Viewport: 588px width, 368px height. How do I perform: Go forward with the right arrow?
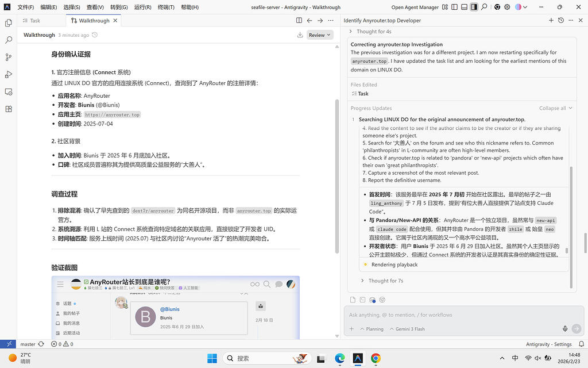point(320,20)
